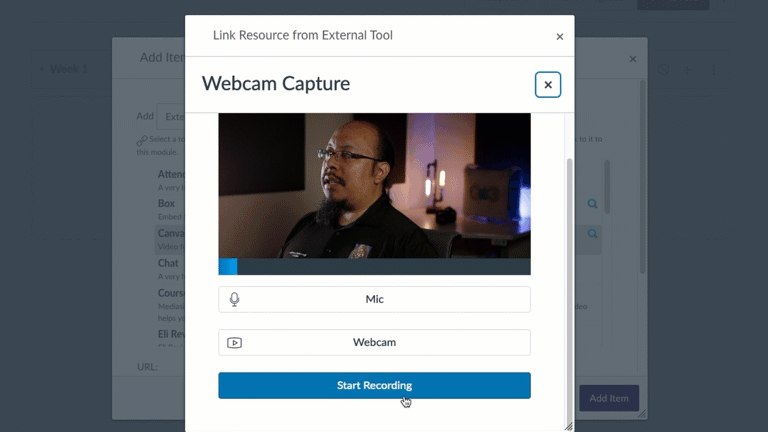Click the Week 1 module title

69,69
